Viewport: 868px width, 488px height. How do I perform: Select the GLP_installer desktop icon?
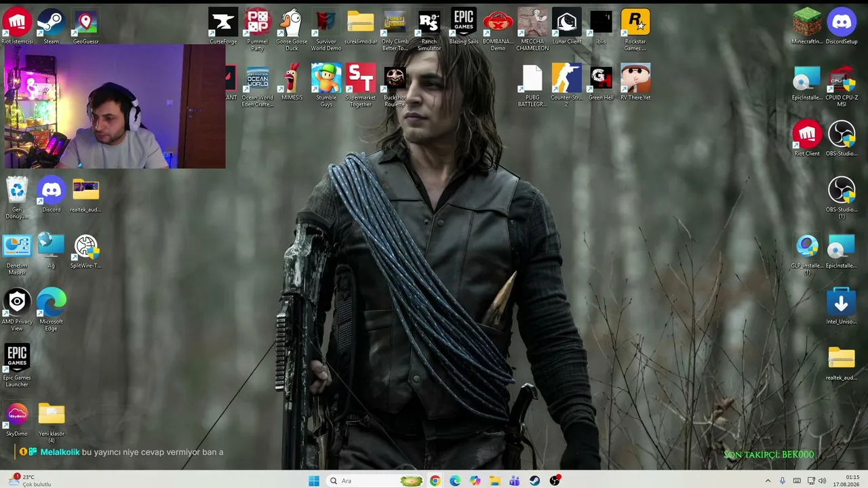click(x=807, y=254)
